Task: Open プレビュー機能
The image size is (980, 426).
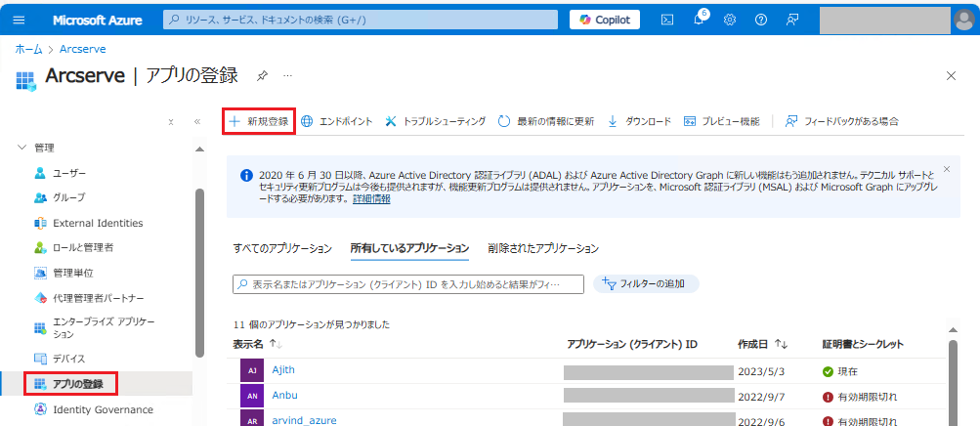Action: 722,121
